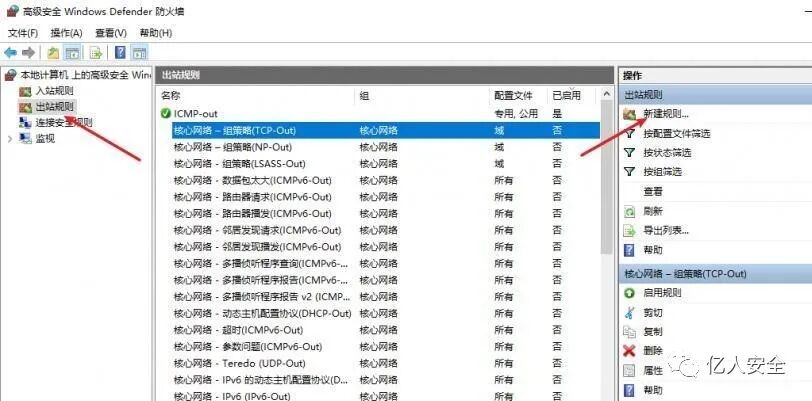Click the 启用规则 action
Image resolution: width=812 pixels, height=401 pixels.
click(662, 293)
